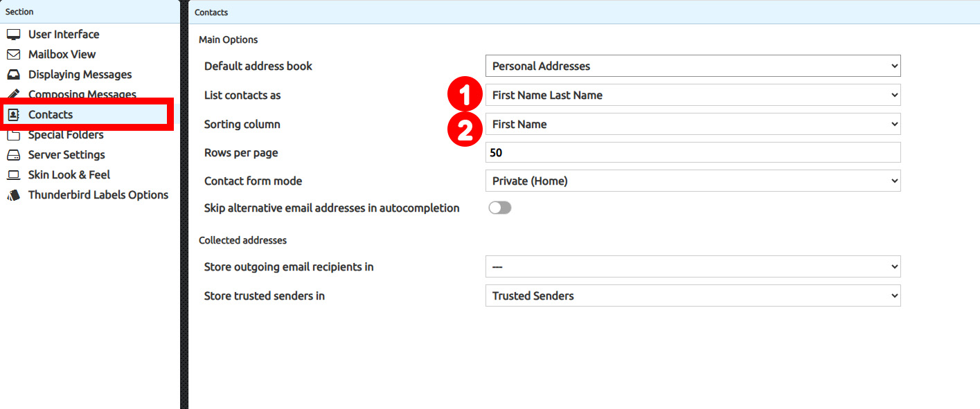This screenshot has width=980, height=409.
Task: Go to Server Settings section
Action: coord(66,155)
